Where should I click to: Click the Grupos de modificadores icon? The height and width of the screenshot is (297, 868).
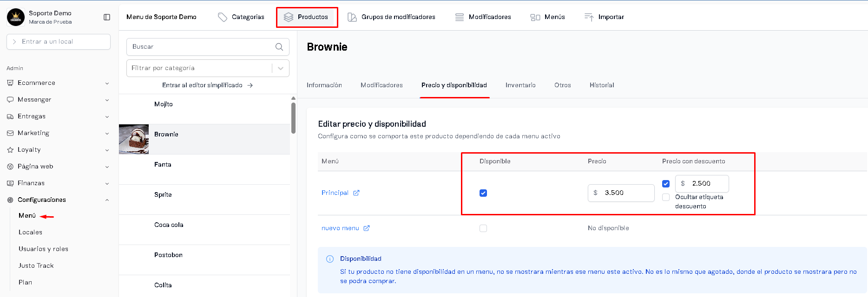point(352,17)
